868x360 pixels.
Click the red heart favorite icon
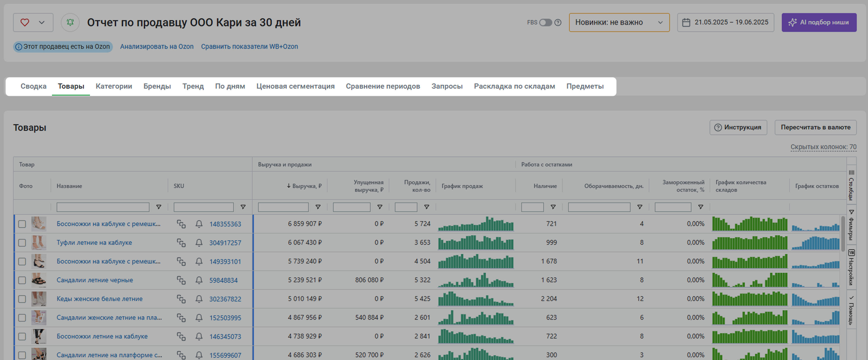pos(25,22)
